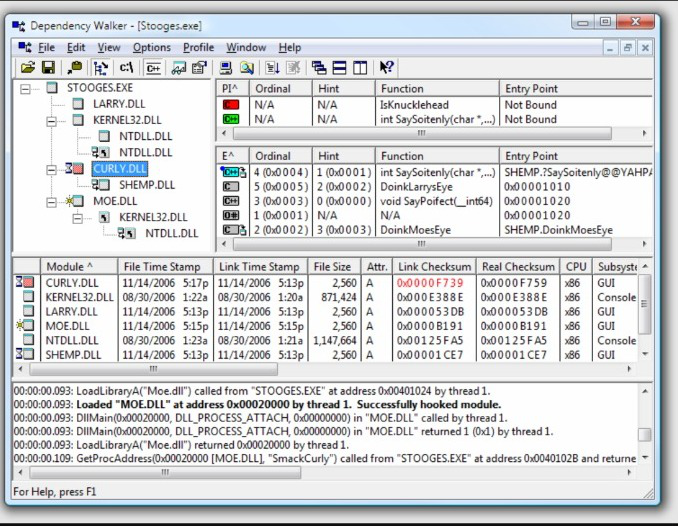Open the Profile menu
This screenshot has height=526, width=678.
click(x=198, y=48)
